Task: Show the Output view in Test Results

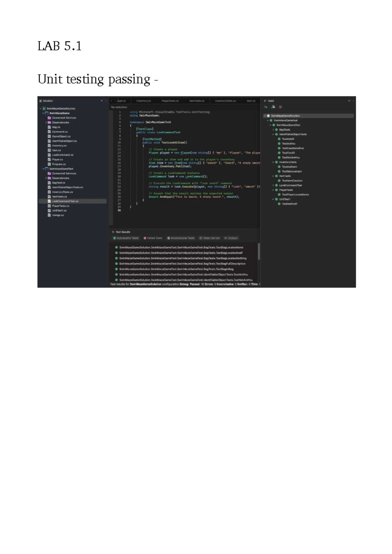Action: tap(231, 238)
